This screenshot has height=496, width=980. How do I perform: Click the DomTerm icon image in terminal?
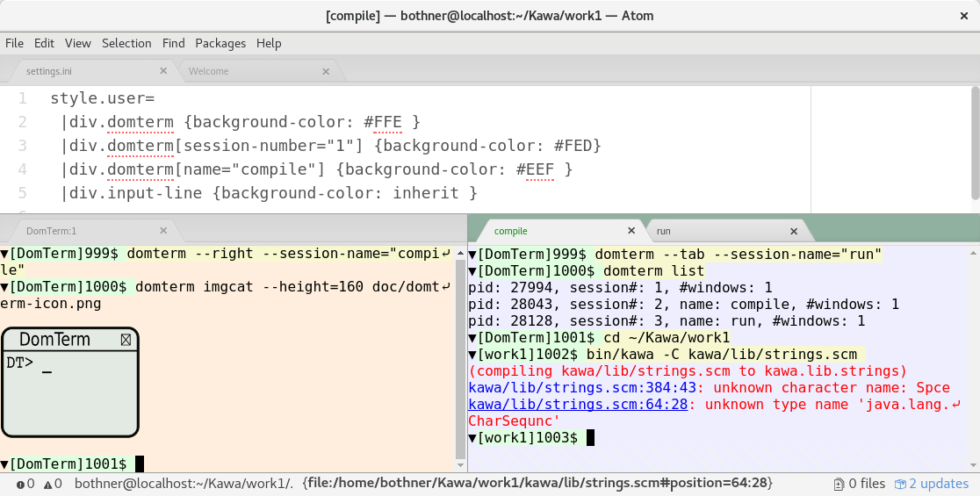pyautogui.click(x=70, y=382)
